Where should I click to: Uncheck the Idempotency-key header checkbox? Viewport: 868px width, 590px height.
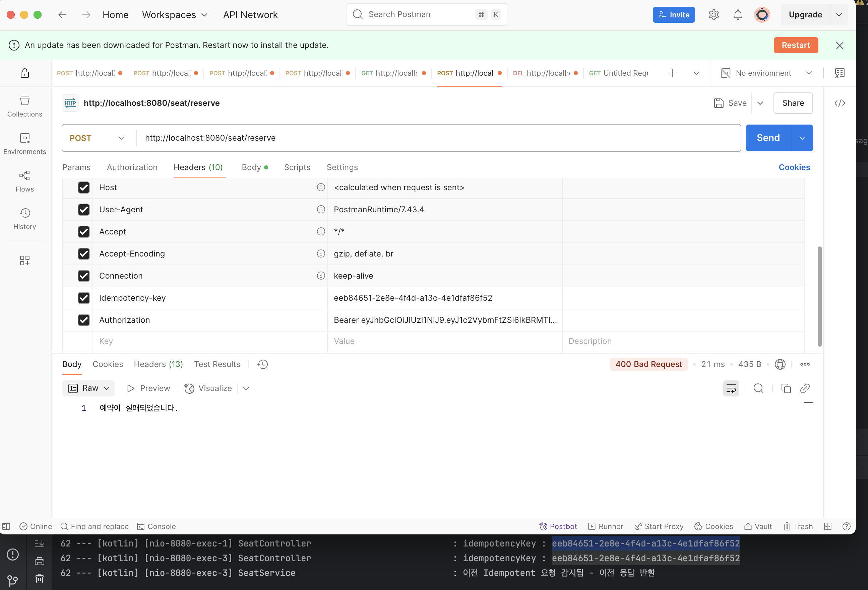coord(84,298)
